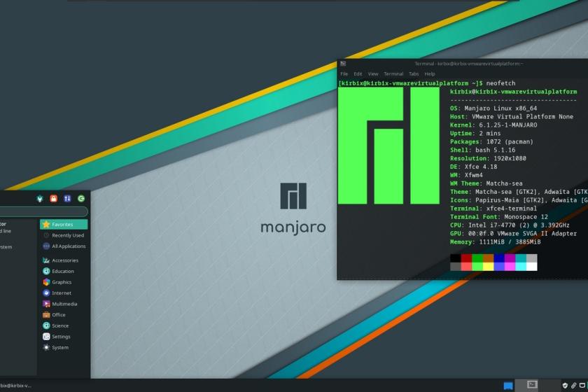Open the Science category
Screen dimensions: 588x392
pos(64,325)
